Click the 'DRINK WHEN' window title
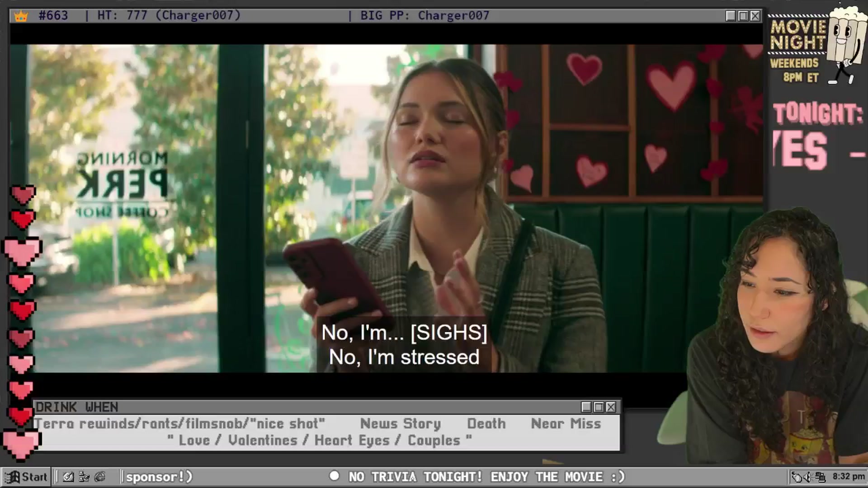The width and height of the screenshot is (868, 488). (x=77, y=407)
